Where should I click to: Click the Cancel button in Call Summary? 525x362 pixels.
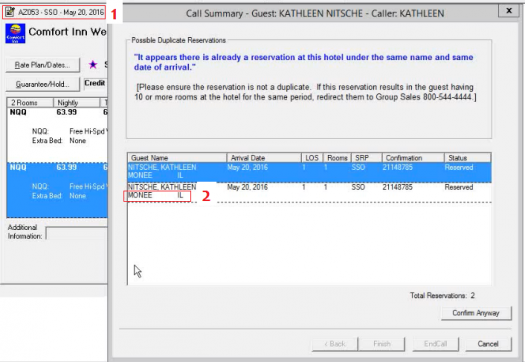tap(488, 344)
